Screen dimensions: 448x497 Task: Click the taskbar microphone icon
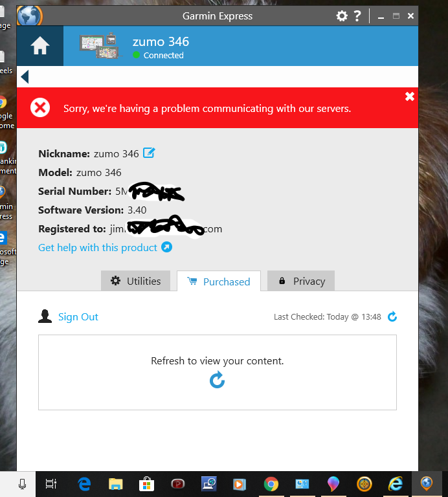[x=22, y=484]
